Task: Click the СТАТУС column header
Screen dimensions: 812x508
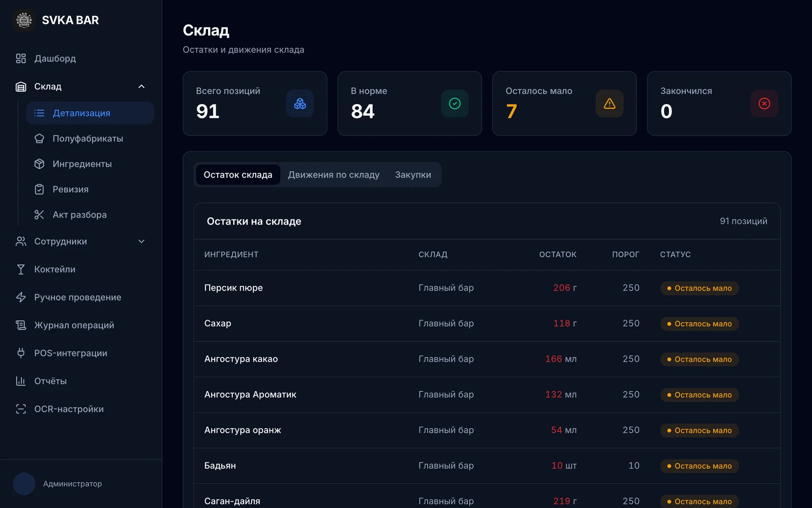Action: [x=675, y=255]
